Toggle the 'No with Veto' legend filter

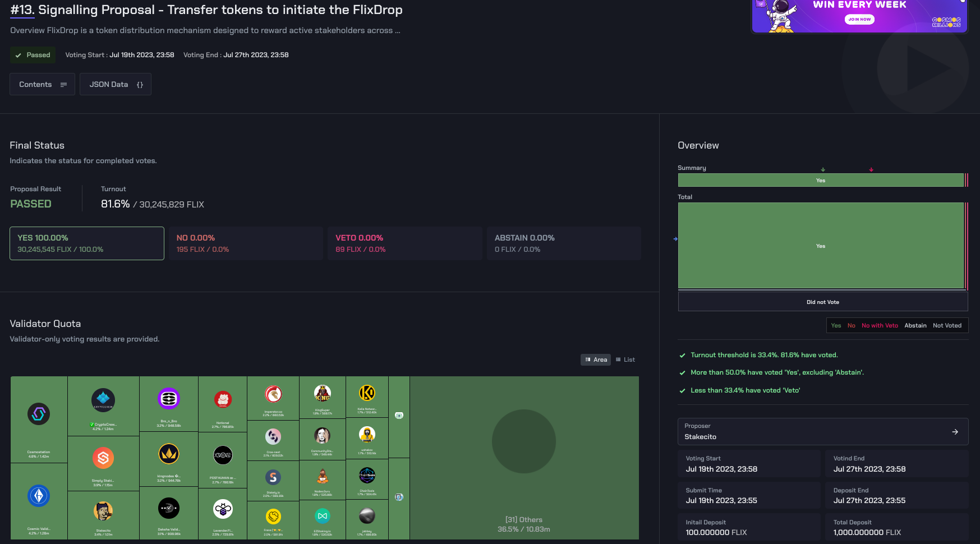(x=880, y=325)
